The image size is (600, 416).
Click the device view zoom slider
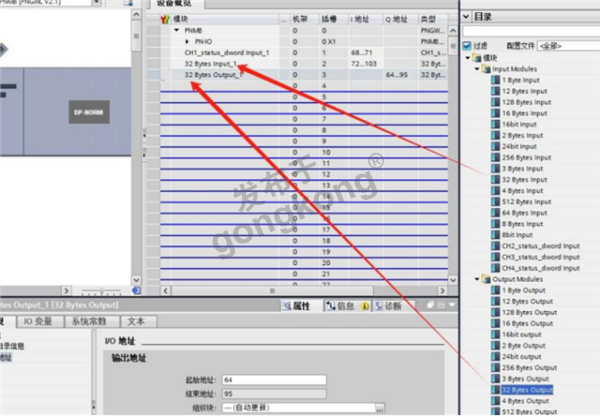(x=101, y=291)
